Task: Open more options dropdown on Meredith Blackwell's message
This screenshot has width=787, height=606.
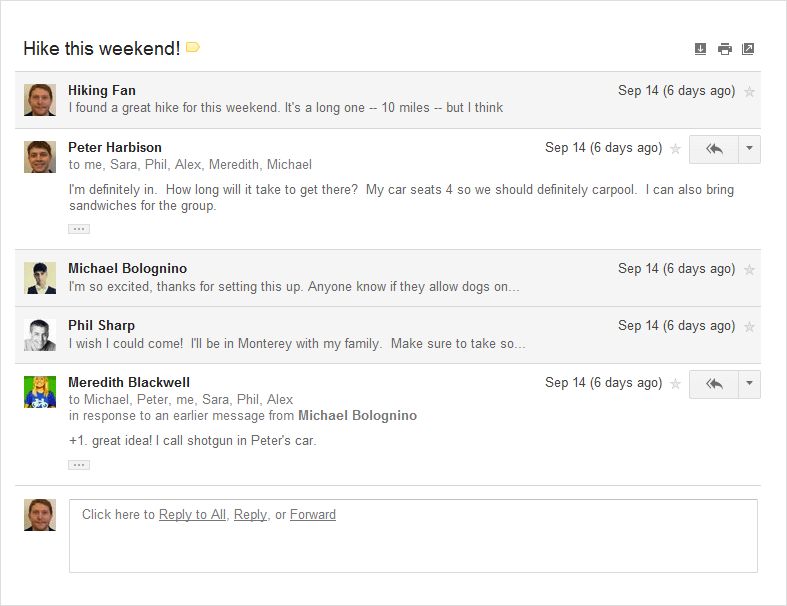Action: pos(750,384)
